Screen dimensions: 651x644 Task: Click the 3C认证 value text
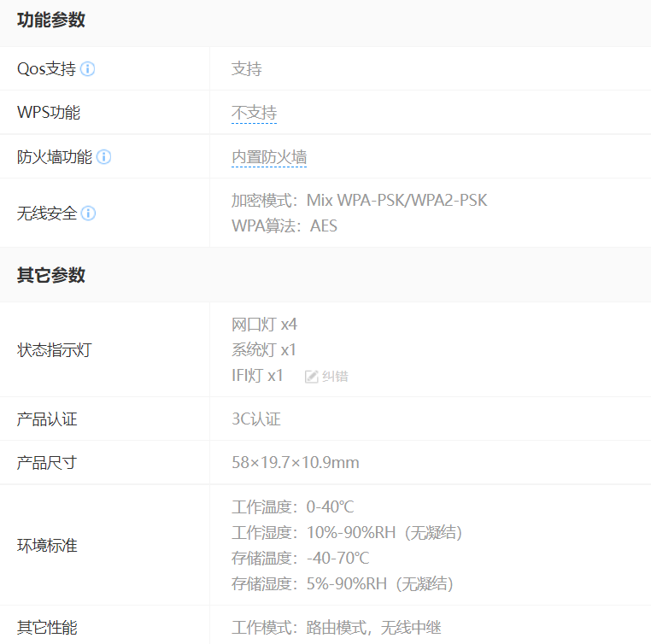click(x=256, y=419)
